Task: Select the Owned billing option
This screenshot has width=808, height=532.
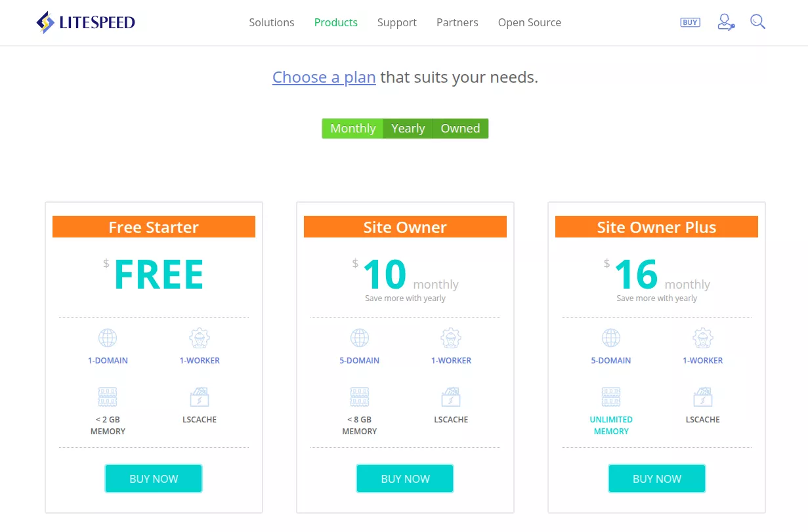Action: click(460, 128)
